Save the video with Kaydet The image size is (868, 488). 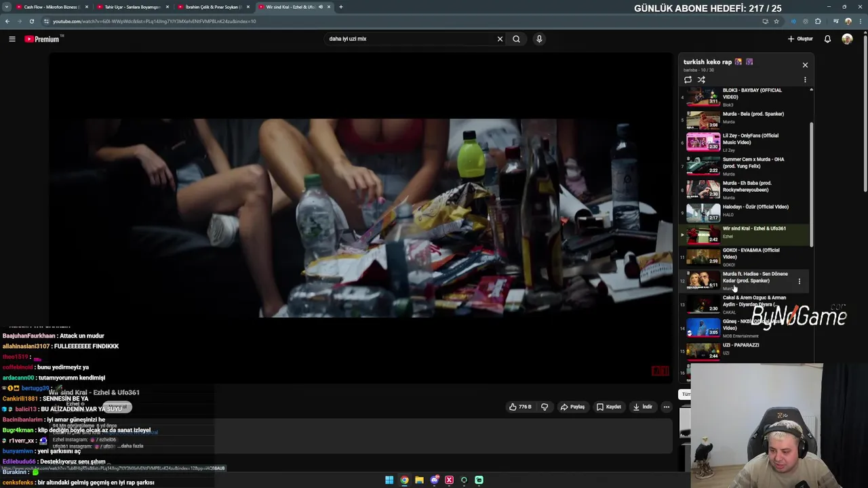click(x=609, y=407)
